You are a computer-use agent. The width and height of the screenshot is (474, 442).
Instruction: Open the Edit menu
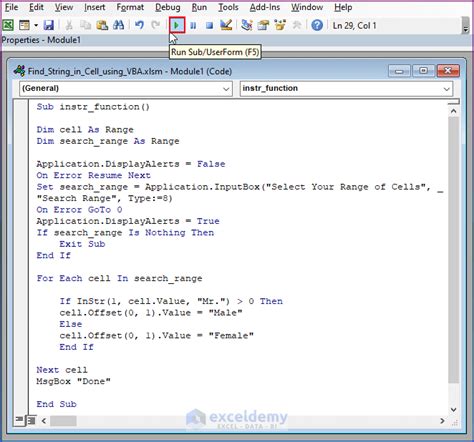[36, 7]
